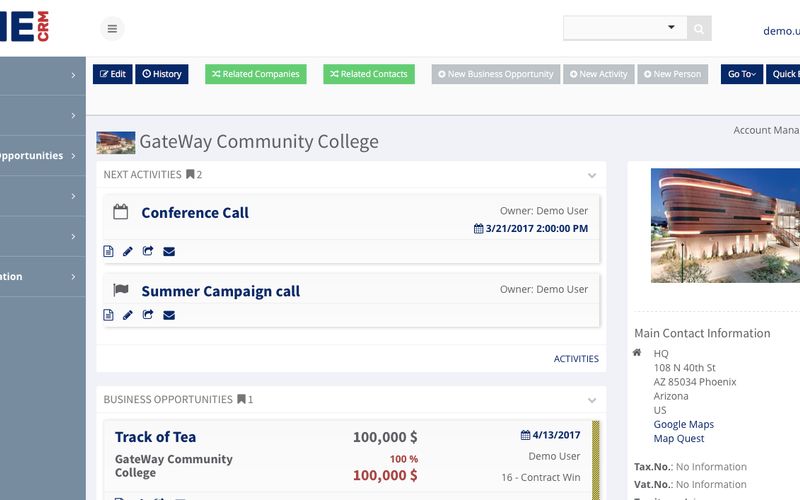Screen dimensions: 800x500
Task: Click the New Person button
Action: coord(672,74)
